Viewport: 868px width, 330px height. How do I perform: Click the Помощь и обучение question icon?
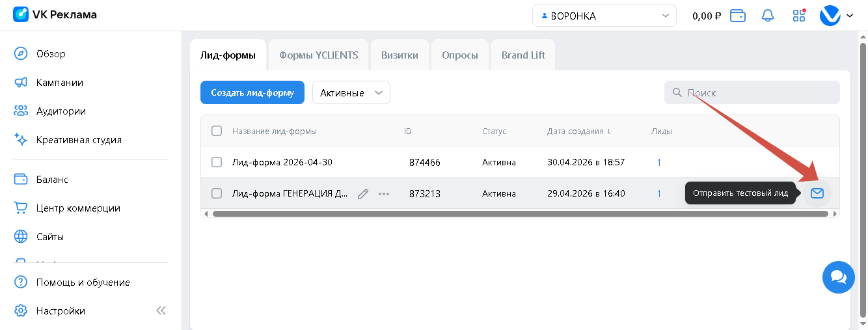coord(21,282)
